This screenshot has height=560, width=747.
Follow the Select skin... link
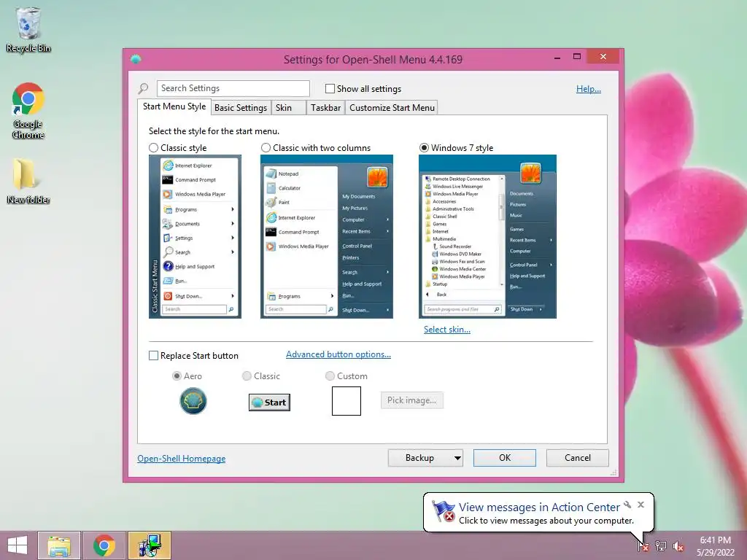point(447,330)
